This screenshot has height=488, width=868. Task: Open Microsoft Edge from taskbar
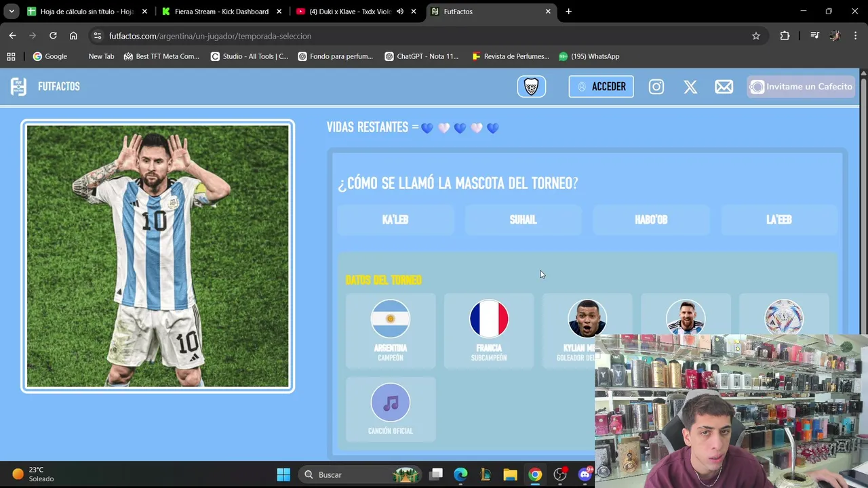(460, 474)
